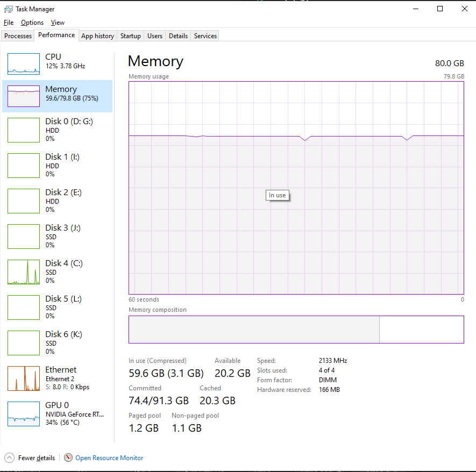Show the Ethernet network graph
476x472 pixels.
[57, 378]
